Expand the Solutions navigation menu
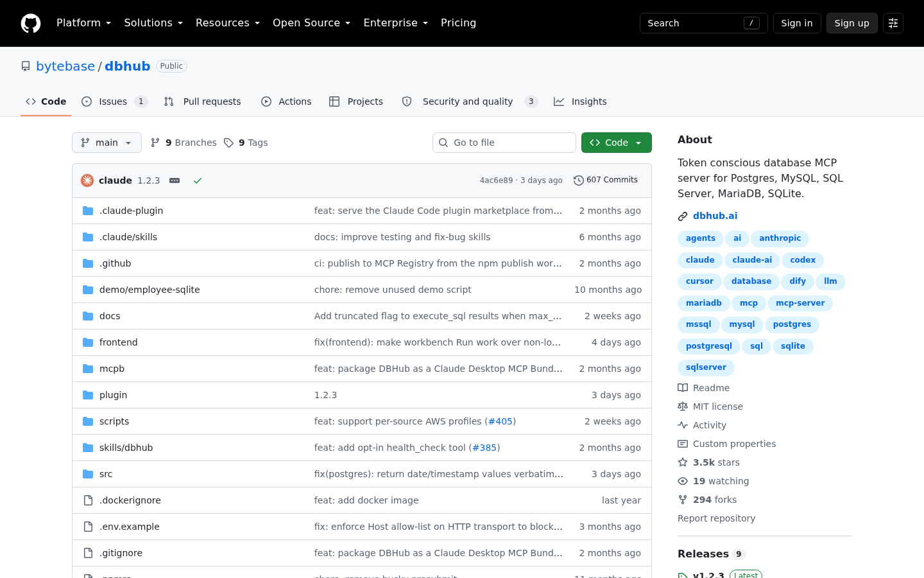924x578 pixels. point(153,23)
